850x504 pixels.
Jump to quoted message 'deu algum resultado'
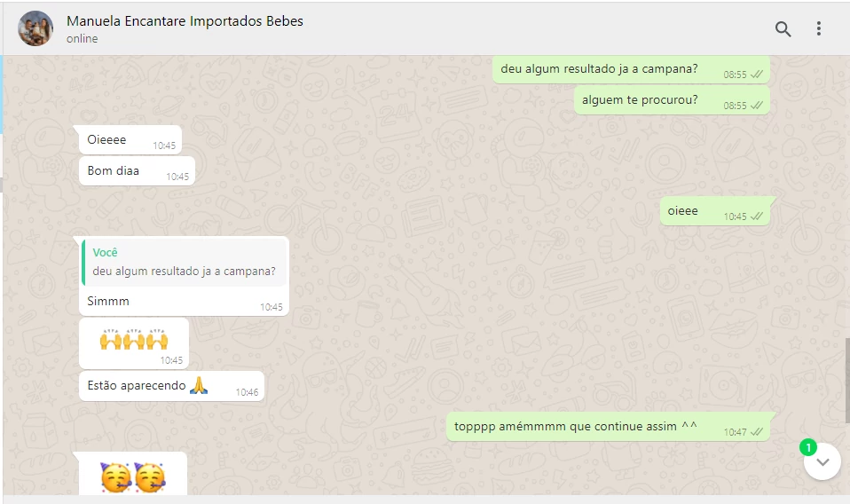[184, 263]
